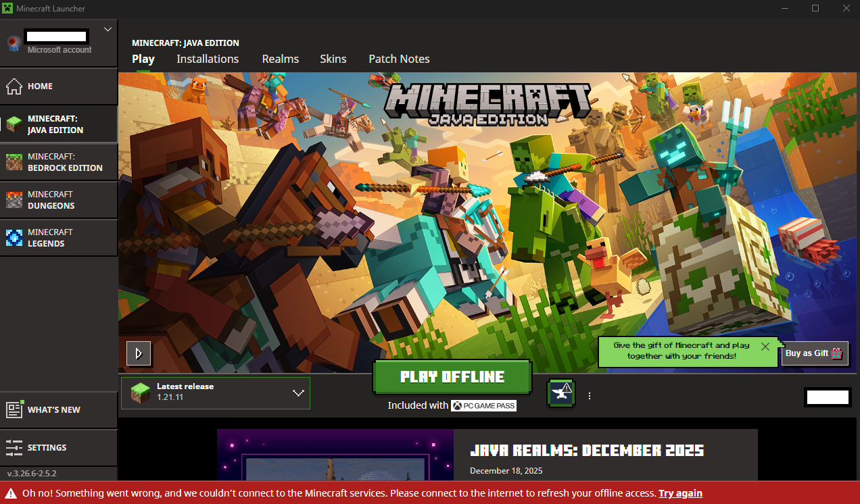Click the version number v.3.26.6-2.5.2
This screenshot has width=860, height=504.
click(32, 474)
